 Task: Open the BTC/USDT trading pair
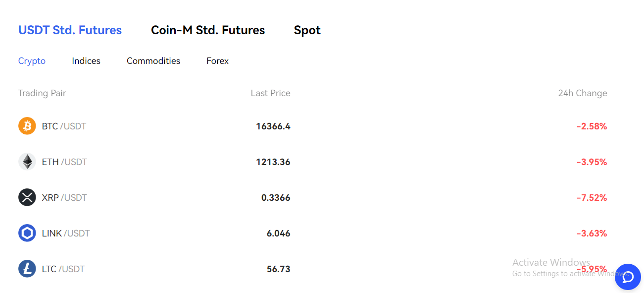pyautogui.click(x=64, y=126)
